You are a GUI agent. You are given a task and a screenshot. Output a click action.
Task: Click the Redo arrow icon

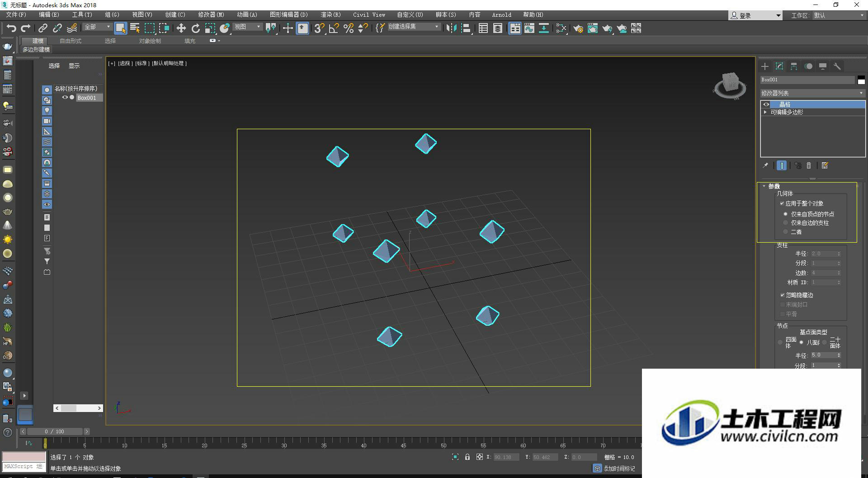coord(26,28)
